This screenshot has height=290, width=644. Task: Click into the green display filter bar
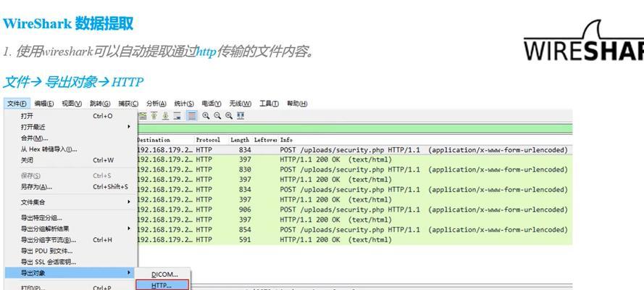click(x=355, y=129)
